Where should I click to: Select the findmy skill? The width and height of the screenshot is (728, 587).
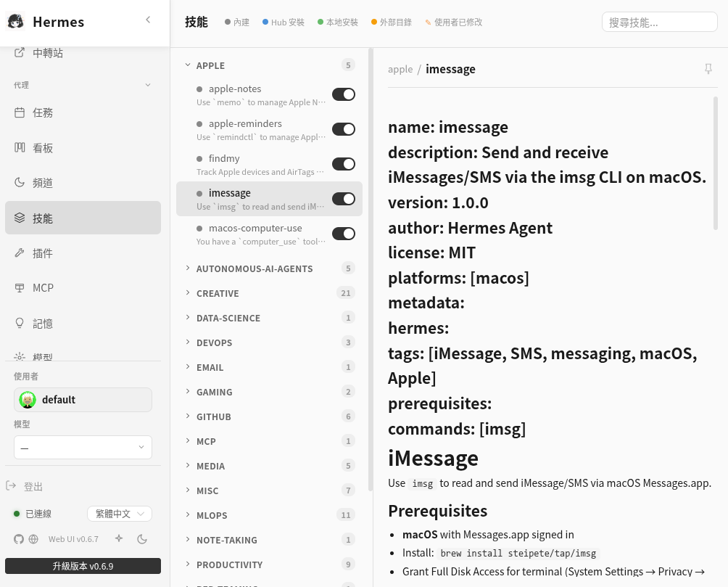(x=260, y=165)
